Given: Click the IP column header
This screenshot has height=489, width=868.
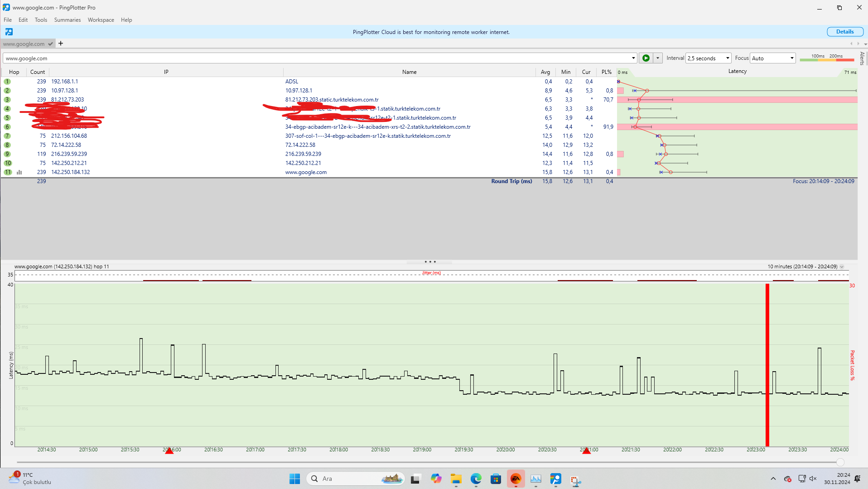Looking at the screenshot, I should click(x=166, y=72).
